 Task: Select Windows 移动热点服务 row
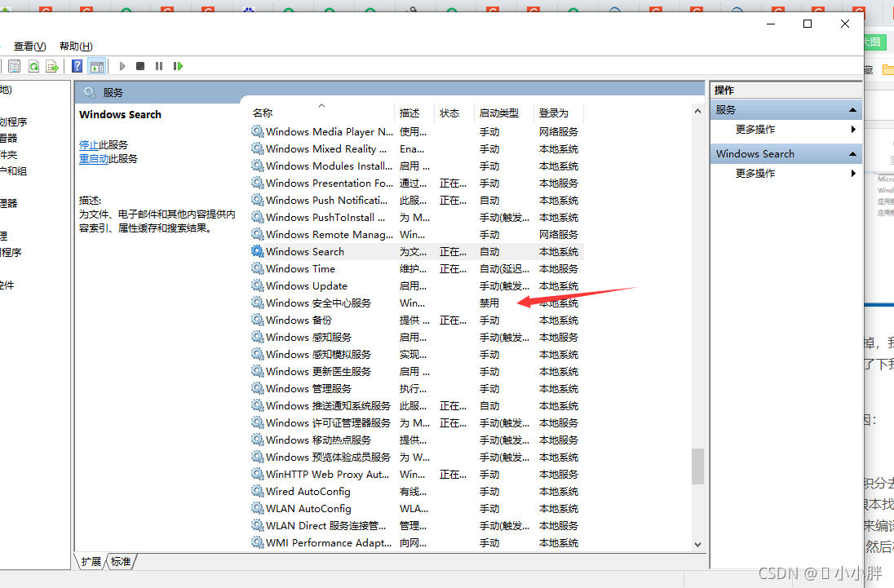pyautogui.click(x=417, y=440)
